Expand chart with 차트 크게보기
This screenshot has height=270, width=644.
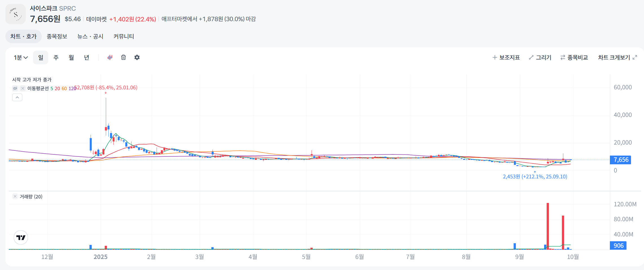click(x=617, y=57)
